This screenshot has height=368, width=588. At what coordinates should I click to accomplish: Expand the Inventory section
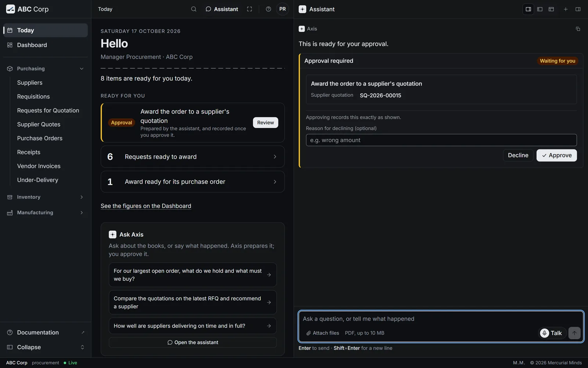[46, 197]
